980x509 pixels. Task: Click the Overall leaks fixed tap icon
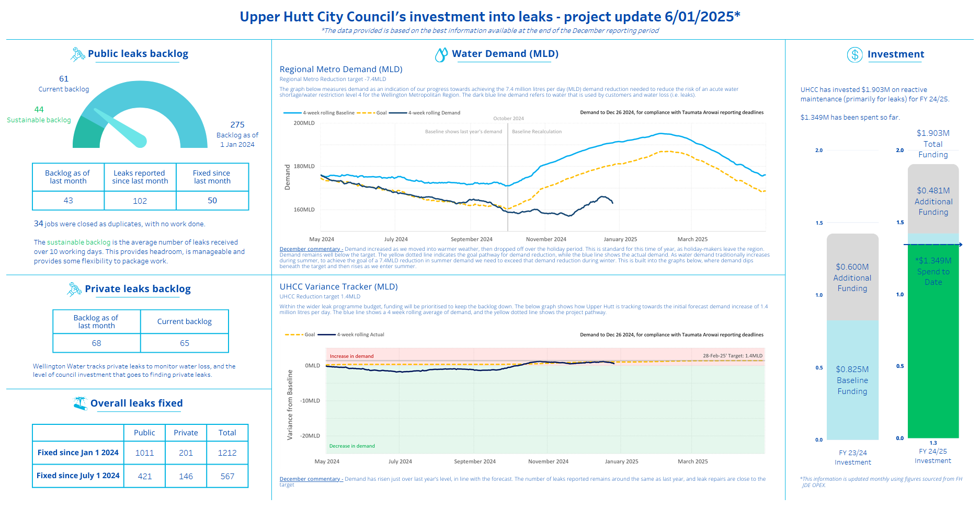click(80, 403)
